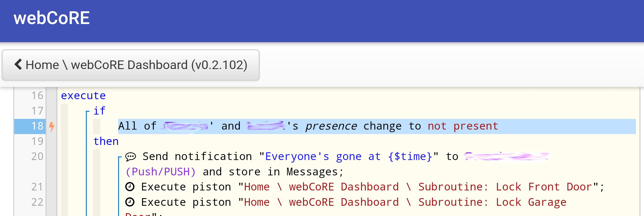The width and height of the screenshot is (644, 216).
Task: Click the execute keyword
Action: point(83,96)
